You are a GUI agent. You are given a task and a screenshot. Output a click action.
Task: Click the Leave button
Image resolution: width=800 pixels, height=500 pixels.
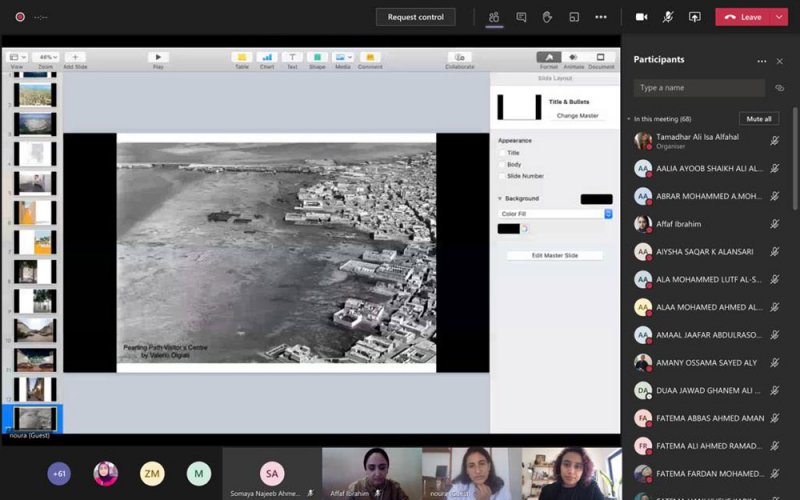pos(744,17)
